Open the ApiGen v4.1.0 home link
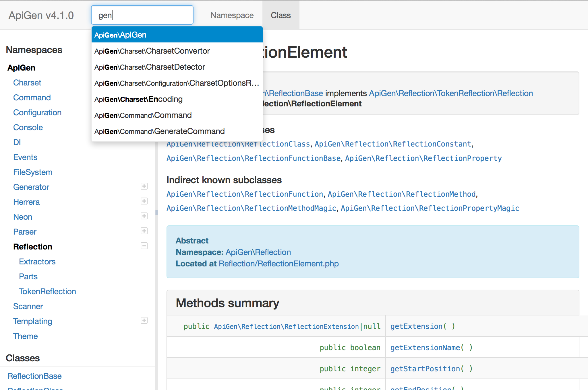This screenshot has height=390, width=588. click(x=41, y=15)
